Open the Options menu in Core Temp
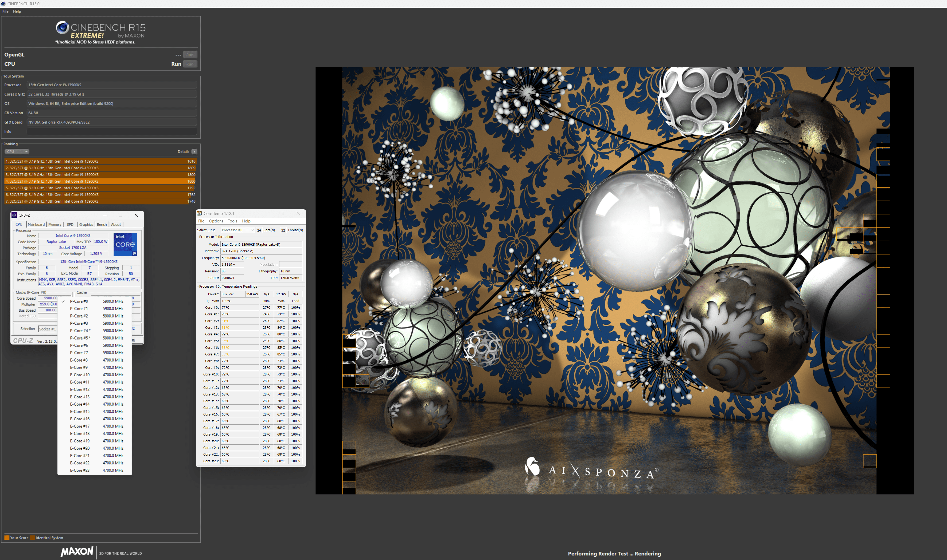 pyautogui.click(x=216, y=221)
